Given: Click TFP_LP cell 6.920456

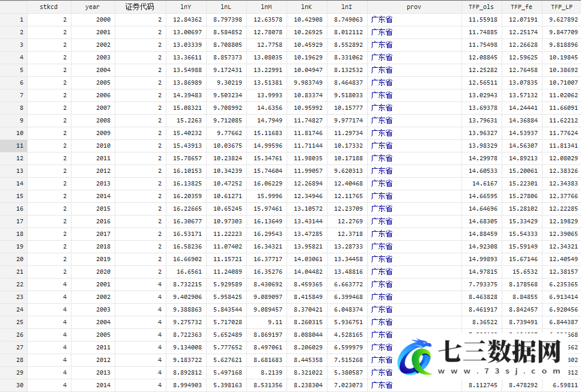Looking at the screenshot, I should 563,309.
